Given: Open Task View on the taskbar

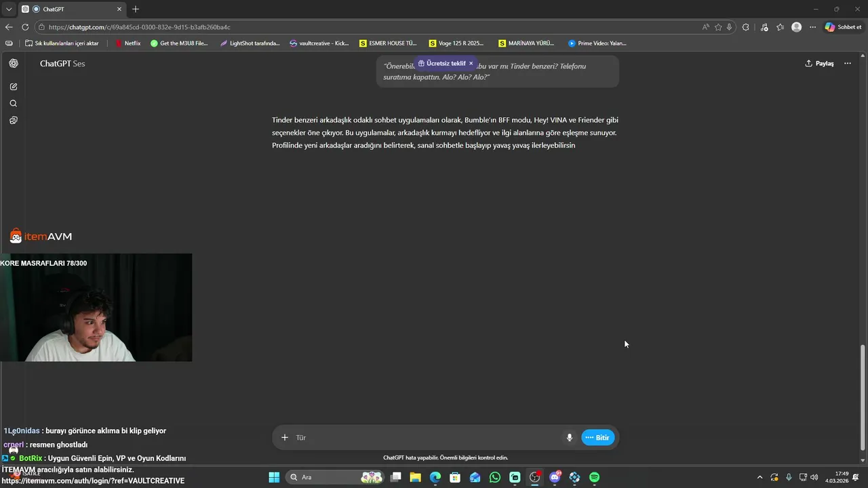Looking at the screenshot, I should (396, 477).
